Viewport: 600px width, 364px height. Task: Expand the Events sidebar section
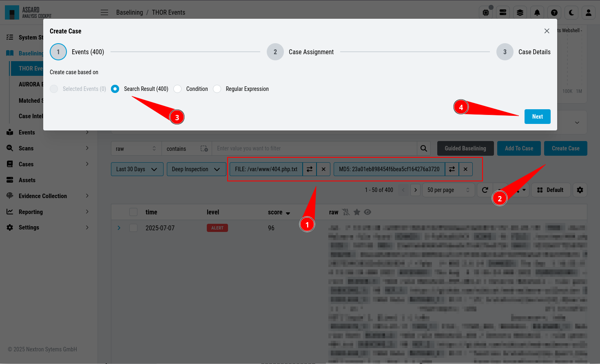(87, 132)
